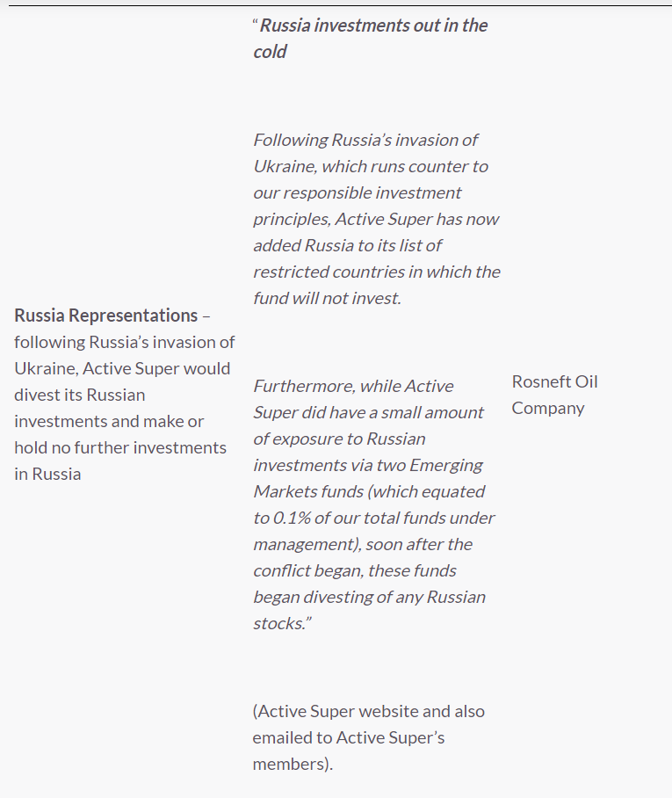The height and width of the screenshot is (798, 672).
Task: Click the phrase "restricted countries in which the"
Action: [x=376, y=272]
